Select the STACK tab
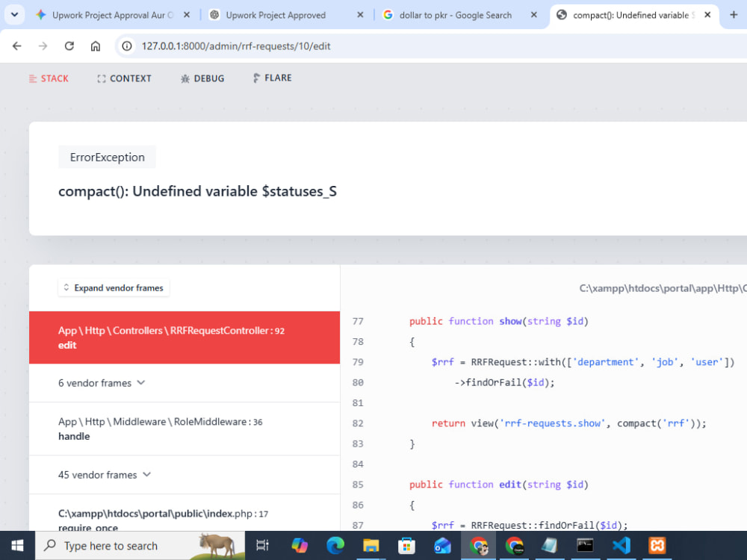 49,78
